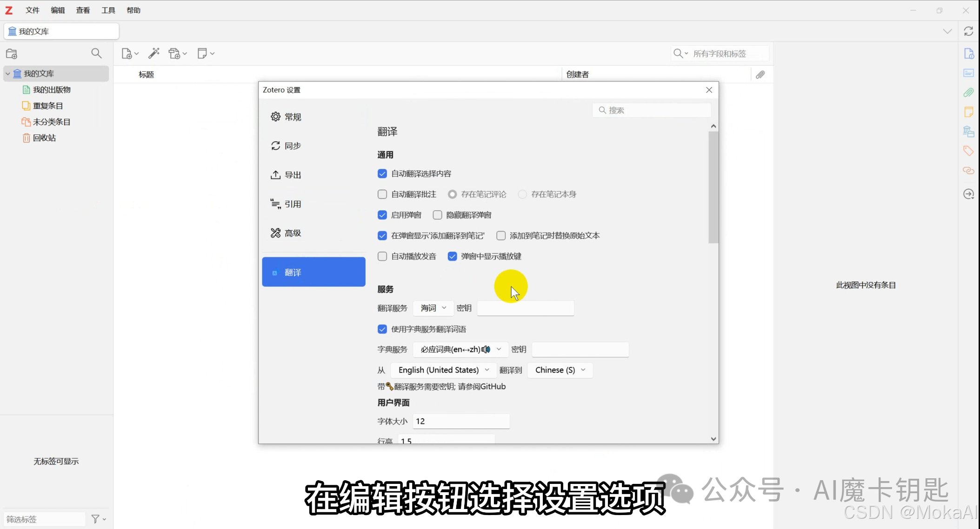Click the 密钥 key input field
Viewport: 980px width, 529px height.
point(526,308)
